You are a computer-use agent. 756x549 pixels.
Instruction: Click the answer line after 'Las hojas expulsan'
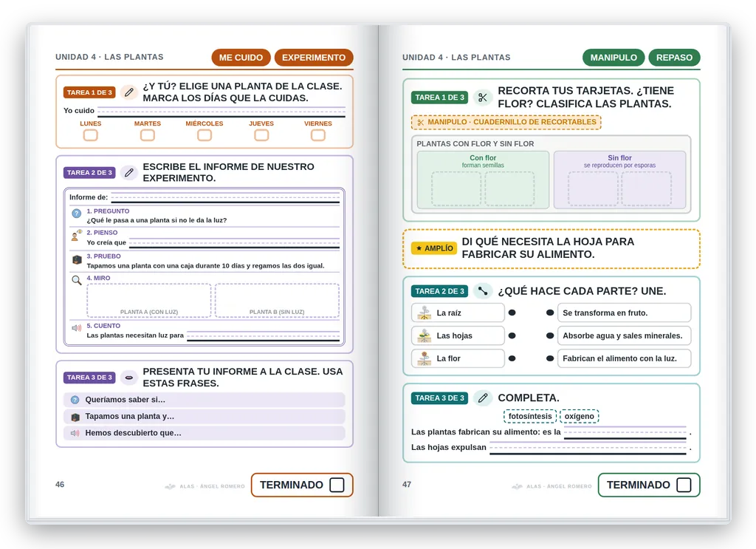click(588, 449)
